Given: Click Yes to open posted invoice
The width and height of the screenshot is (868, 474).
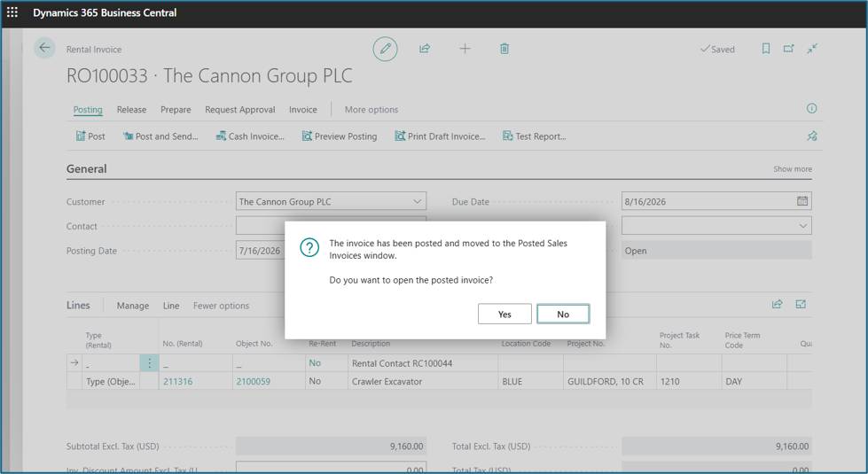Looking at the screenshot, I should click(504, 315).
